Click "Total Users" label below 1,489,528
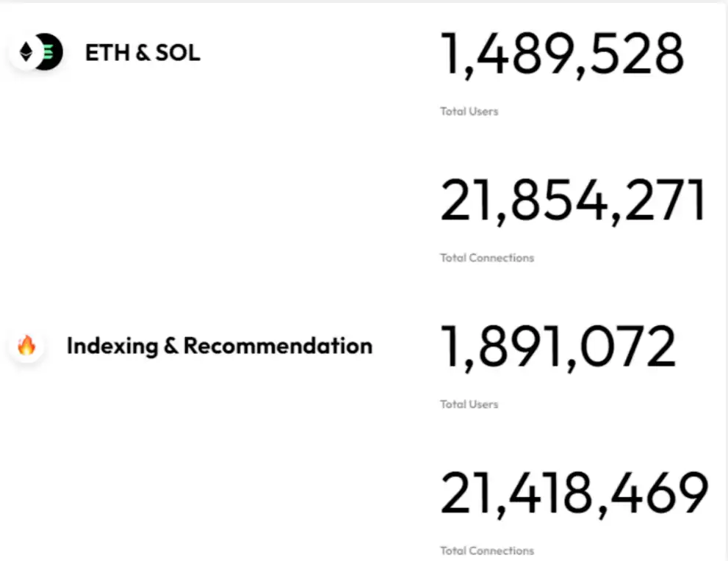Screen dimensions: 728x561 469,112
